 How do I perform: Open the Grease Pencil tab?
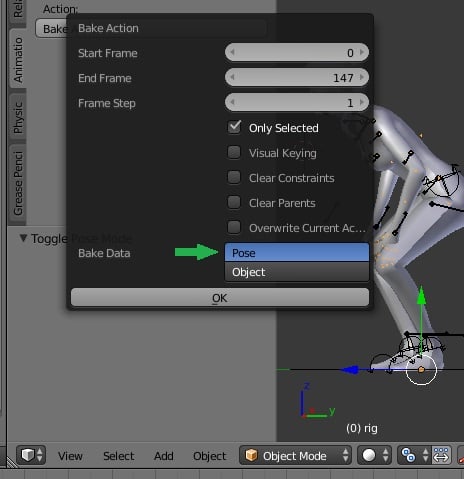click(18, 183)
